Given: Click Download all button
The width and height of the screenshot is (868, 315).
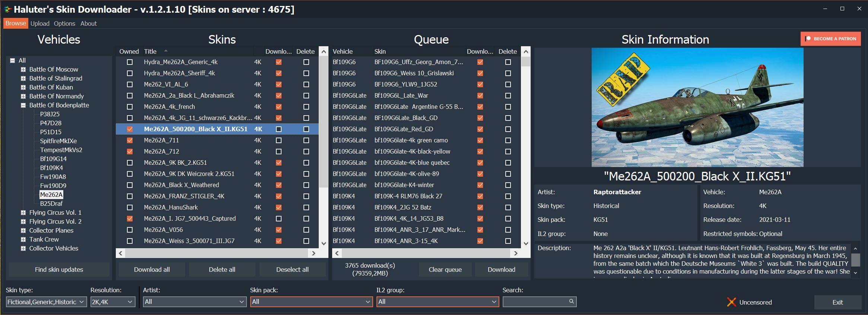Looking at the screenshot, I should 152,270.
